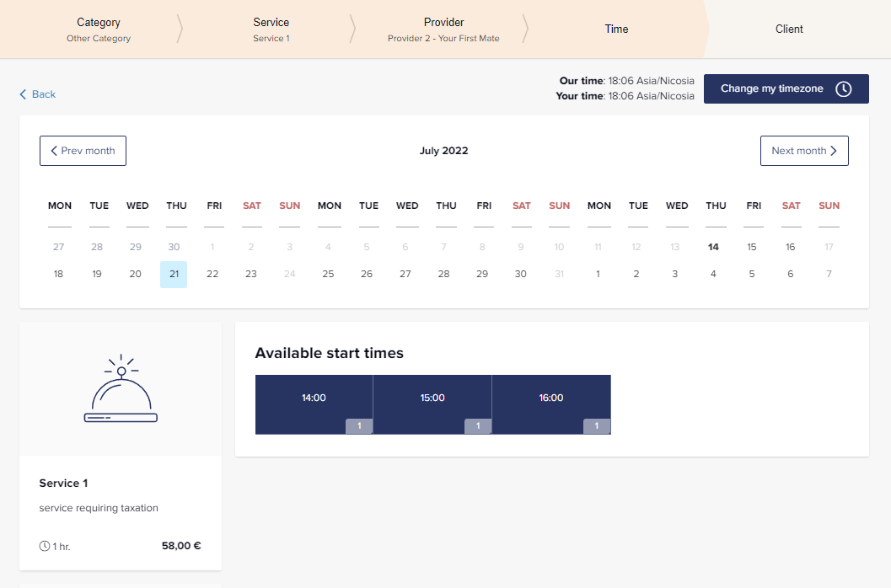Click the clock icon in timezone button
This screenshot has height=588, width=891.
pos(843,89)
